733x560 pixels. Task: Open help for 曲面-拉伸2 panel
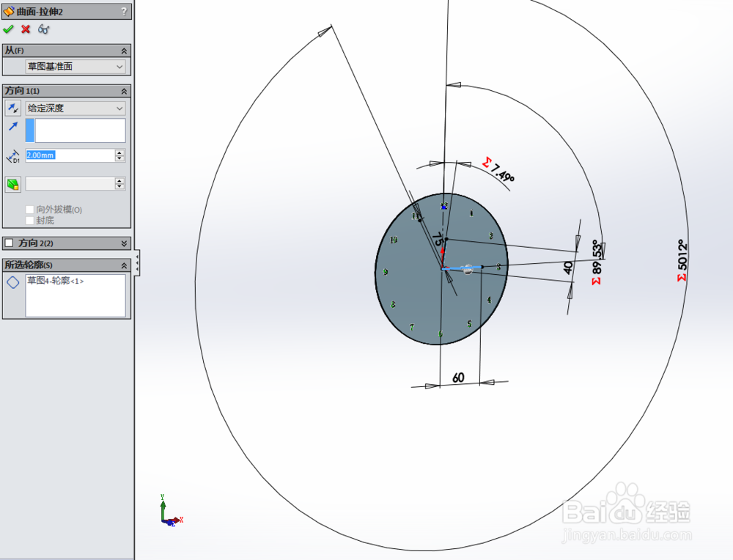(124, 11)
